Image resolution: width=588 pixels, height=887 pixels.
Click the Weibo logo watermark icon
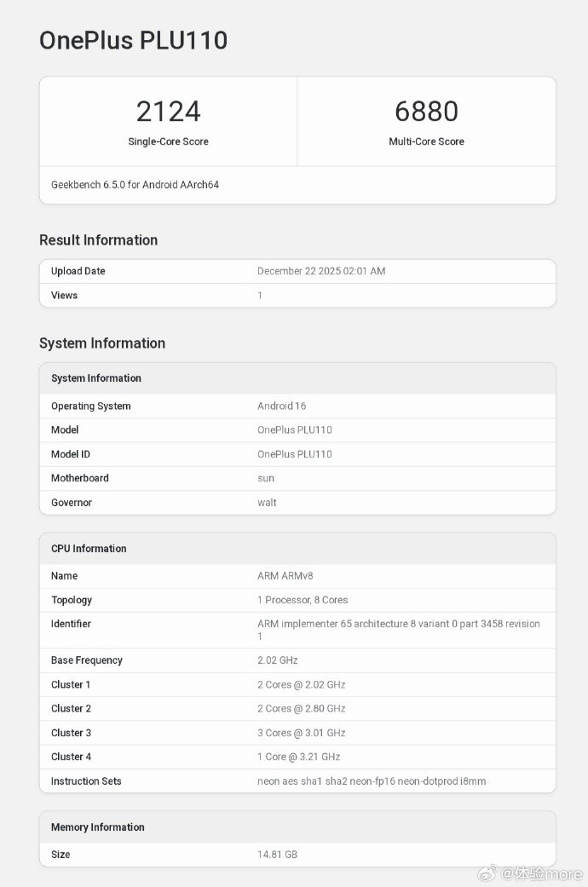tap(487, 873)
